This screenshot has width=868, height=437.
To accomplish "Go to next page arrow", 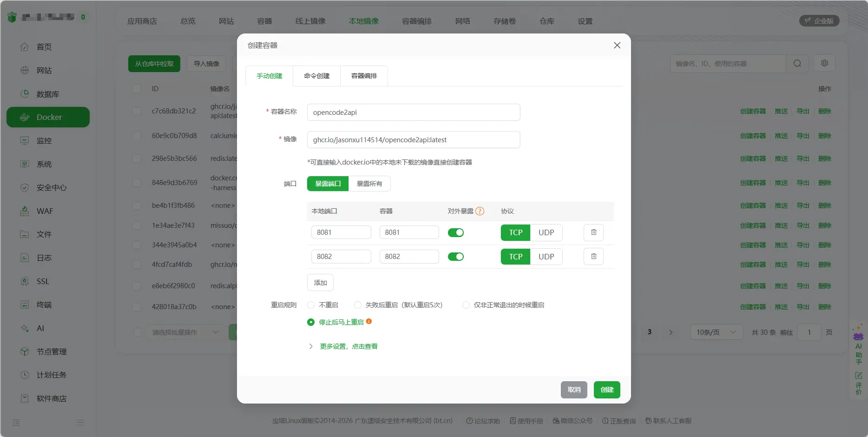I will pos(671,332).
